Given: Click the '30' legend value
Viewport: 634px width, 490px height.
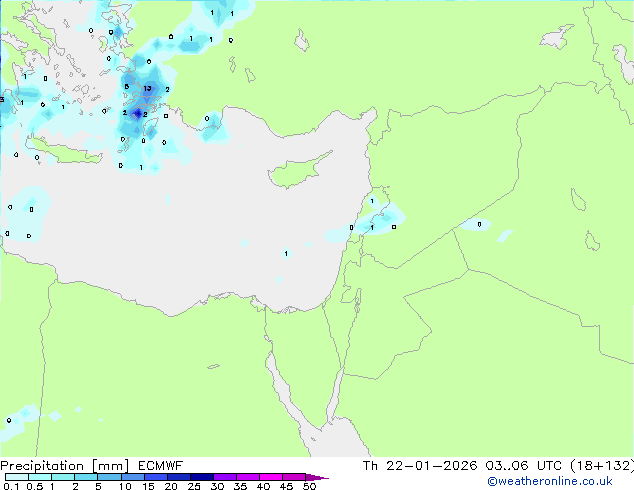Looking at the screenshot, I should 217,486.
